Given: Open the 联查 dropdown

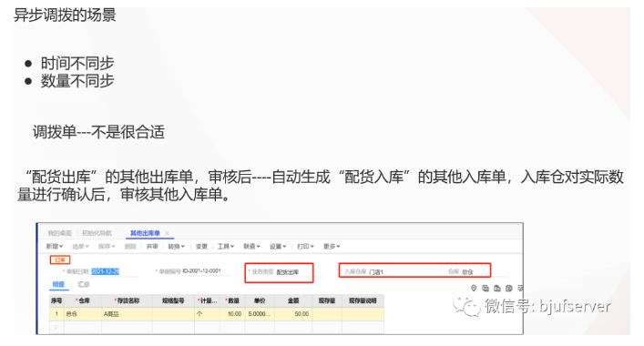Looking at the screenshot, I should pos(251,246).
